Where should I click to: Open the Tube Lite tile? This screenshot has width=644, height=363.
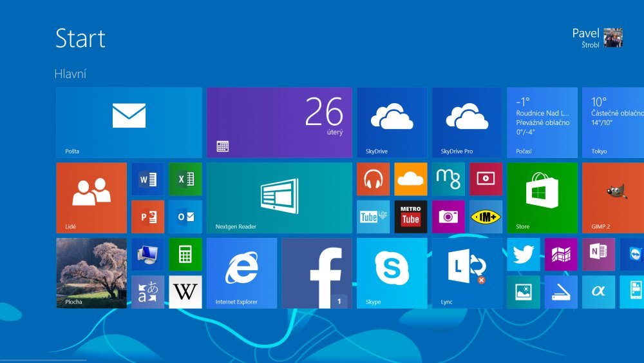click(374, 217)
